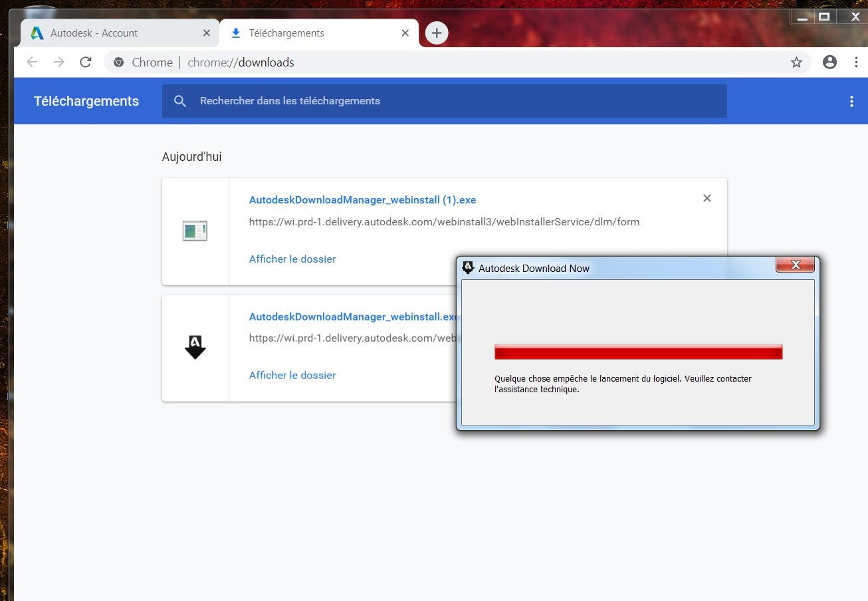The width and height of the screenshot is (868, 601).
Task: Open the downloads page more-actions menu
Action: (x=851, y=102)
